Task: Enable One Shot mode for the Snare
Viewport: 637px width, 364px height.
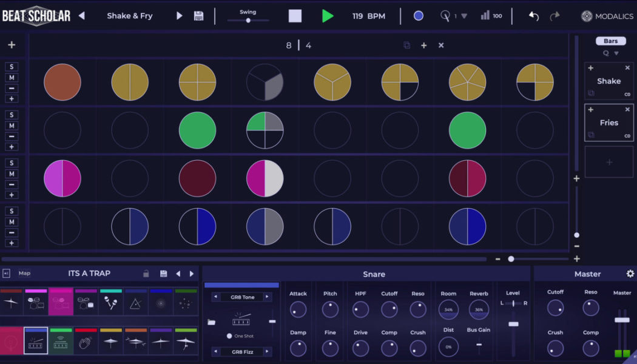Action: 229,335
